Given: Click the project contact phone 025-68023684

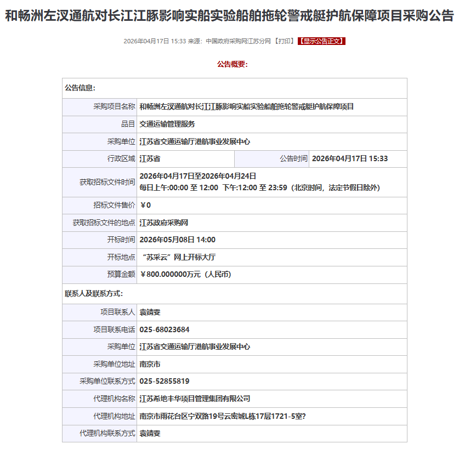Looking at the screenshot, I should click(x=165, y=330).
